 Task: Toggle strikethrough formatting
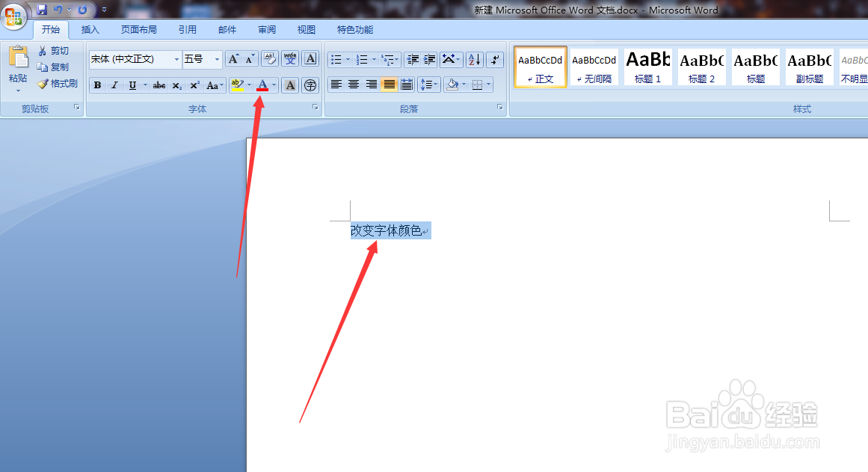[159, 85]
